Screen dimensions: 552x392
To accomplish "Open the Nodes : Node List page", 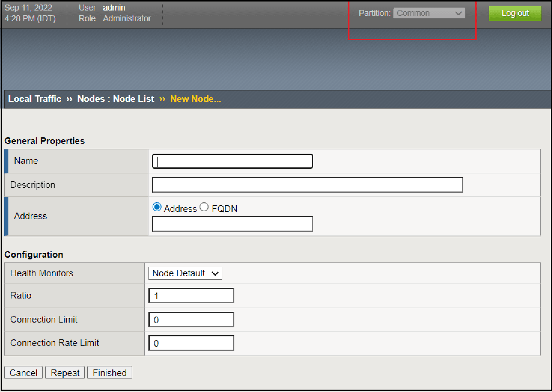I will (x=116, y=99).
